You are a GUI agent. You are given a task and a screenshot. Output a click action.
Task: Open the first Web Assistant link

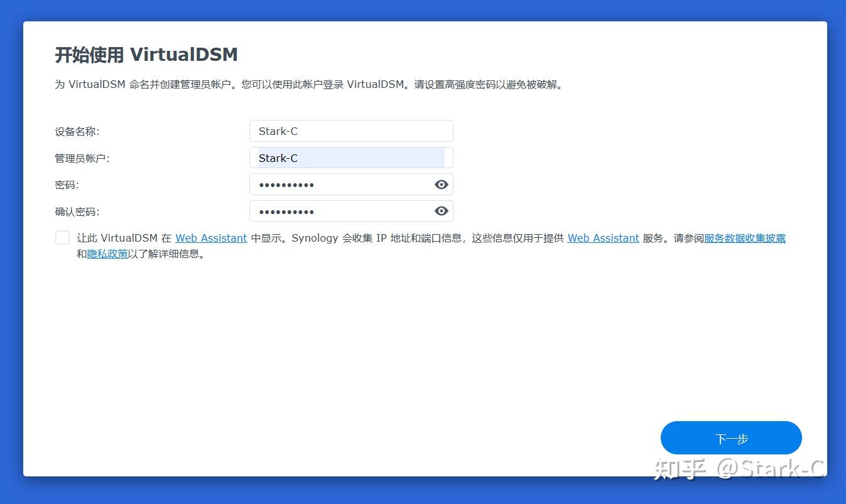point(211,238)
